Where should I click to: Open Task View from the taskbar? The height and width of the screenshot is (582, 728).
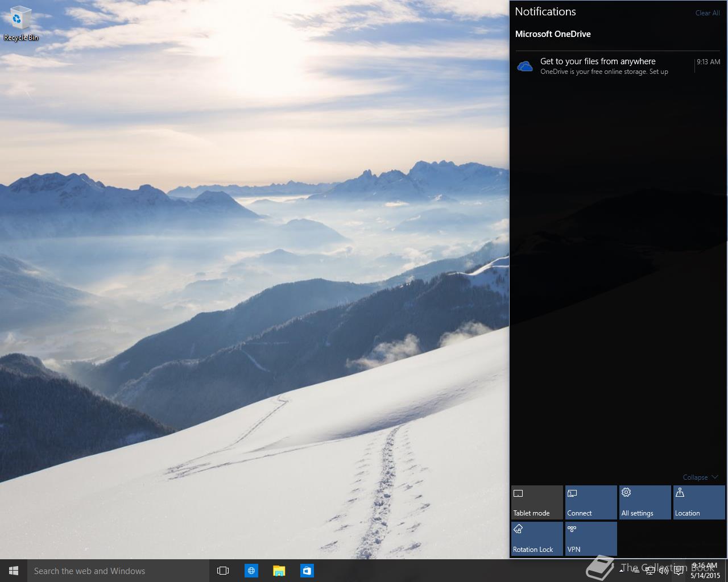223,571
